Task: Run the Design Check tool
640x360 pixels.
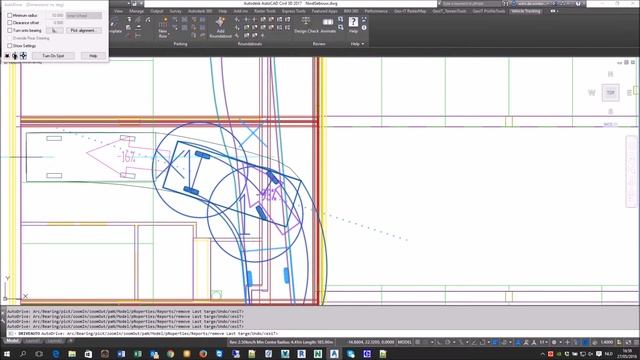Action: pyautogui.click(x=306, y=25)
